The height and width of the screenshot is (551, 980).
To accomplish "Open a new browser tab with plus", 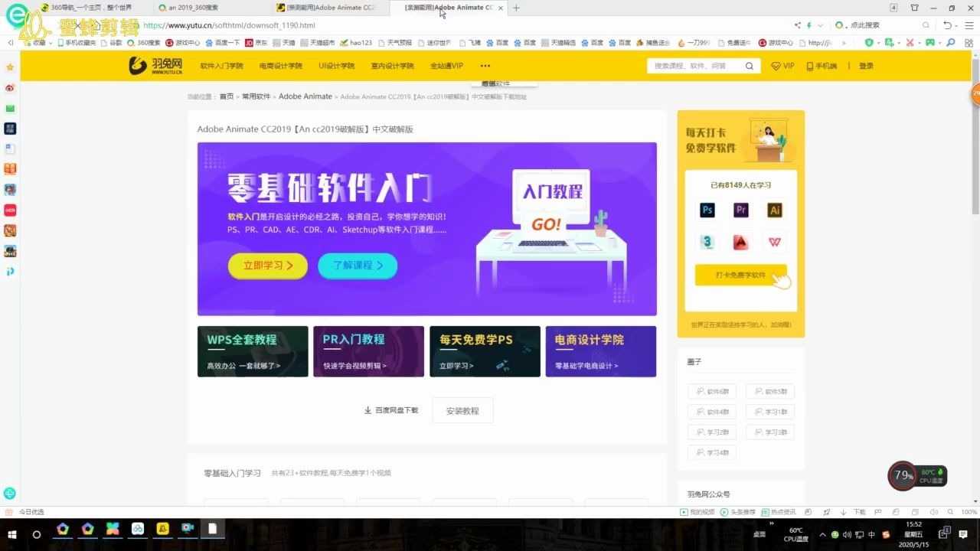I will [516, 8].
